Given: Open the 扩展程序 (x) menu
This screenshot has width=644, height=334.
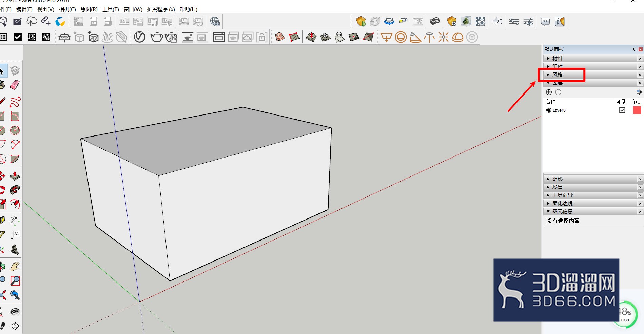Looking at the screenshot, I should [x=161, y=9].
